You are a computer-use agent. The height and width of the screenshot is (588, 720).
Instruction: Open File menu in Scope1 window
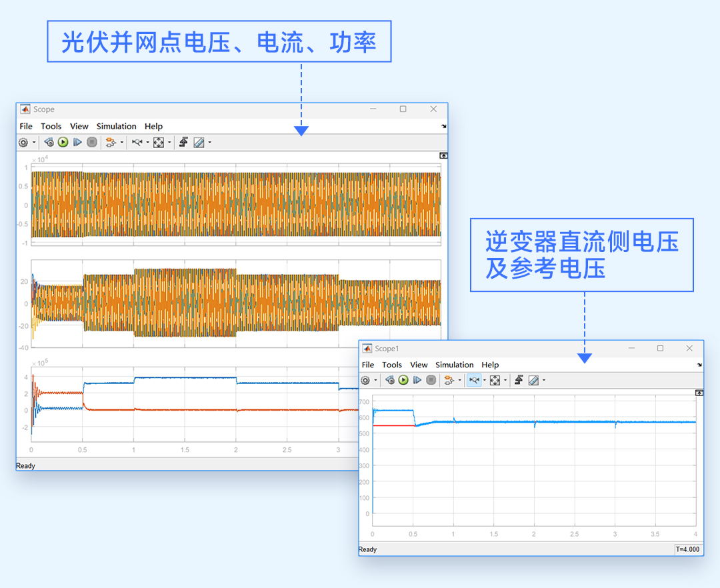(368, 365)
